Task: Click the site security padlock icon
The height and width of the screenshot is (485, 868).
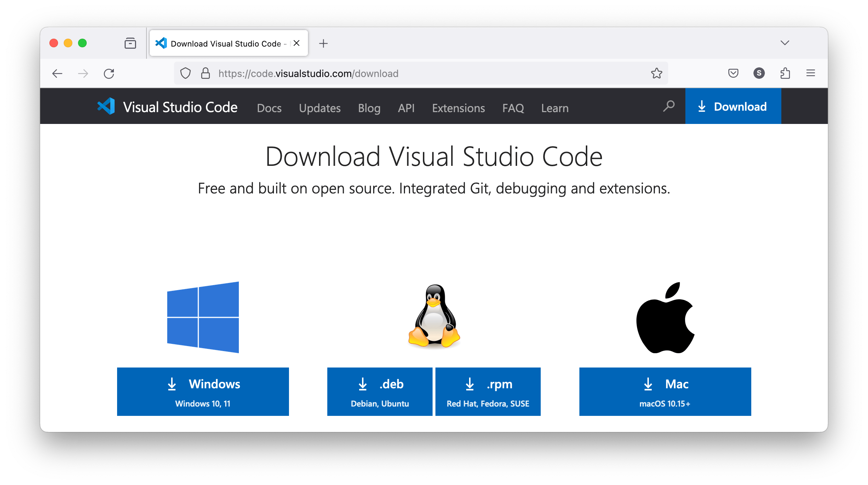Action: point(205,73)
